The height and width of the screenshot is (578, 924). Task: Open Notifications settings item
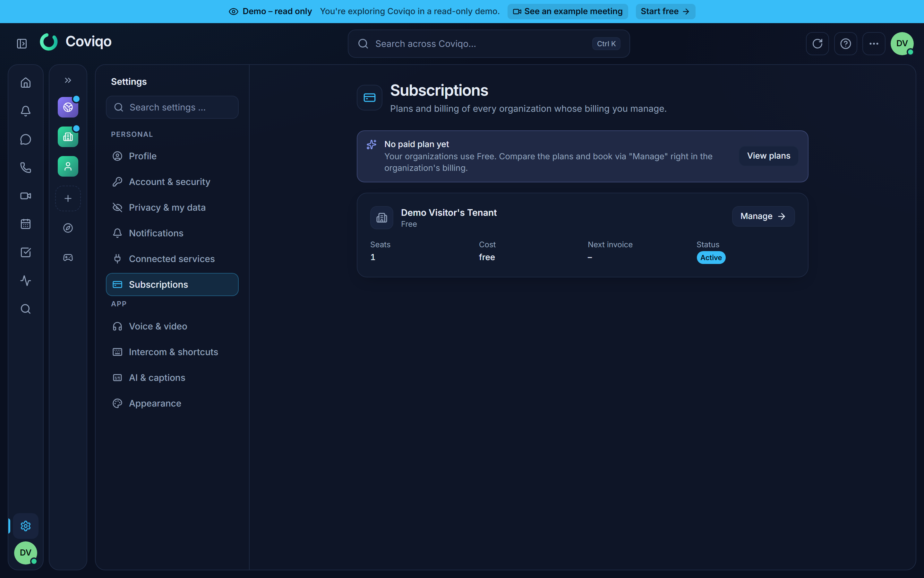pyautogui.click(x=172, y=233)
